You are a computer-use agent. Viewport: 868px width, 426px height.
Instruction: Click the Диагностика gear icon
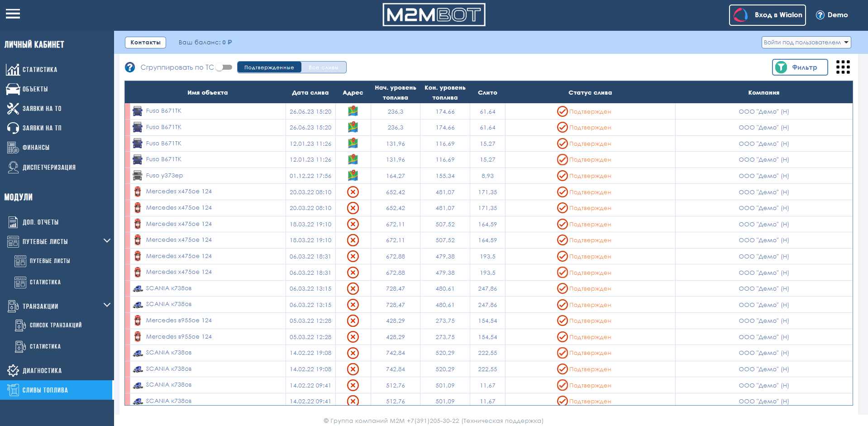click(x=13, y=370)
